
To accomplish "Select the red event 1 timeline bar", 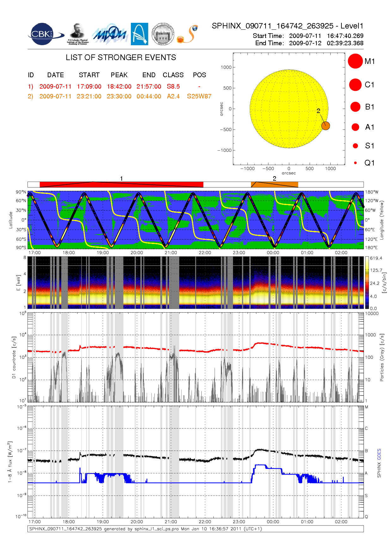I will (121, 184).
